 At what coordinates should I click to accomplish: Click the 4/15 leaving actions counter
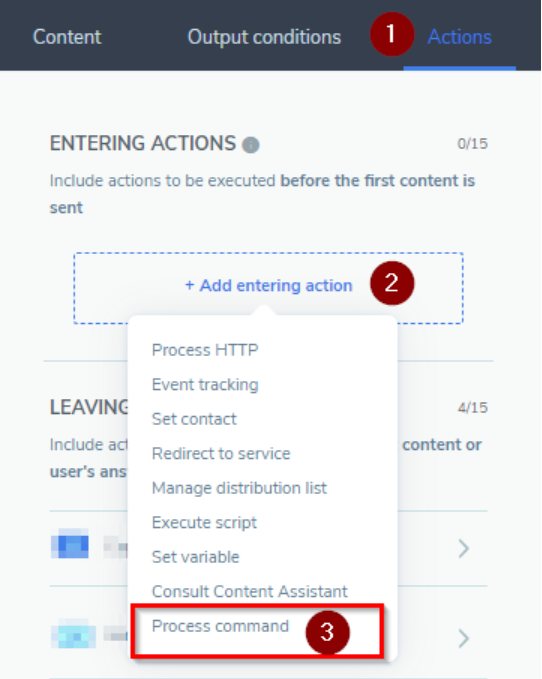pyautogui.click(x=473, y=407)
